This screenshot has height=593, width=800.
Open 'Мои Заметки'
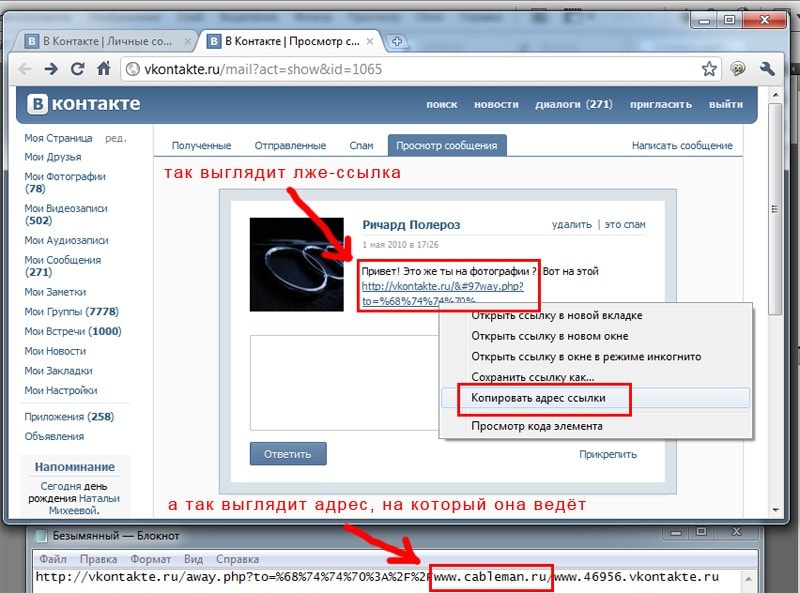click(55, 292)
